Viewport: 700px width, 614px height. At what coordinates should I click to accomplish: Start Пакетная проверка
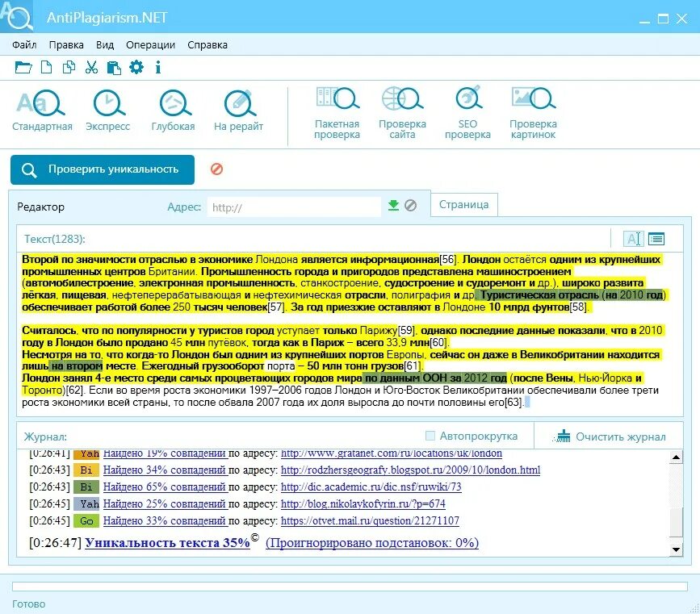click(337, 113)
